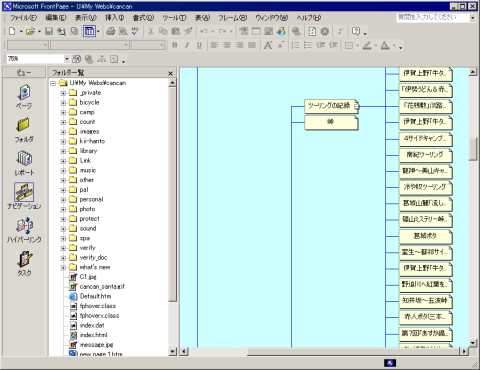
Task: Open the zoom percentage dropdown showing 76%
Action: click(x=66, y=59)
